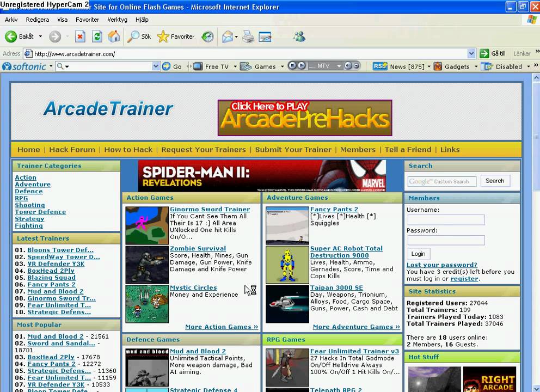Click the page icon in address bar

pos(28,53)
